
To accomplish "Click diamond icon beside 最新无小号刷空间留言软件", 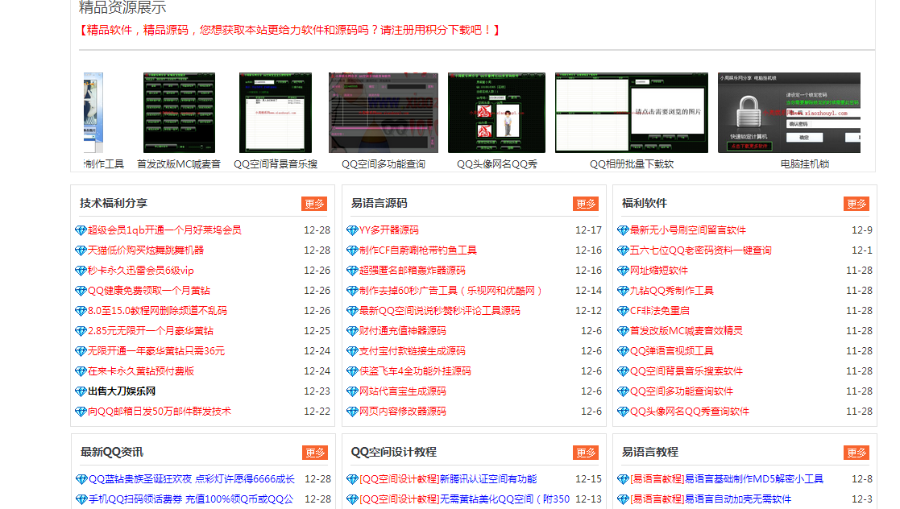I will click(623, 230).
